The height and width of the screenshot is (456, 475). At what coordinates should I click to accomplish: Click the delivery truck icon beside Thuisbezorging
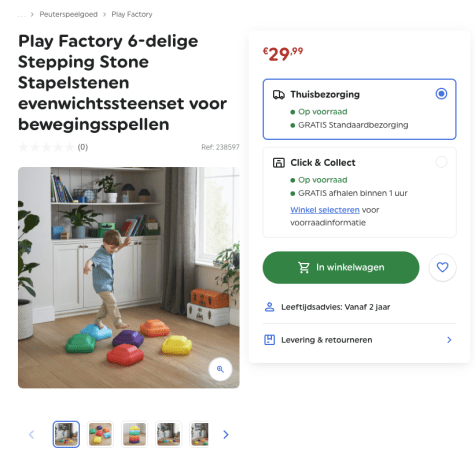pyautogui.click(x=279, y=95)
